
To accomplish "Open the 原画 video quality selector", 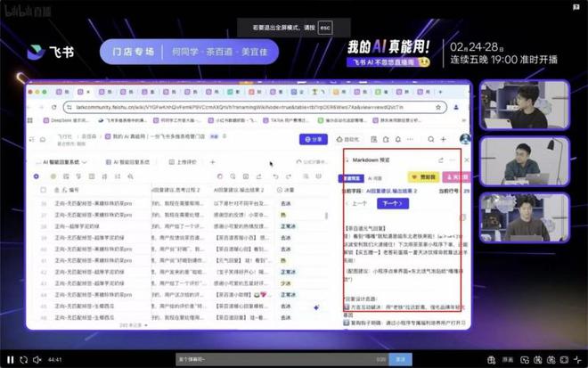I will [508, 360].
